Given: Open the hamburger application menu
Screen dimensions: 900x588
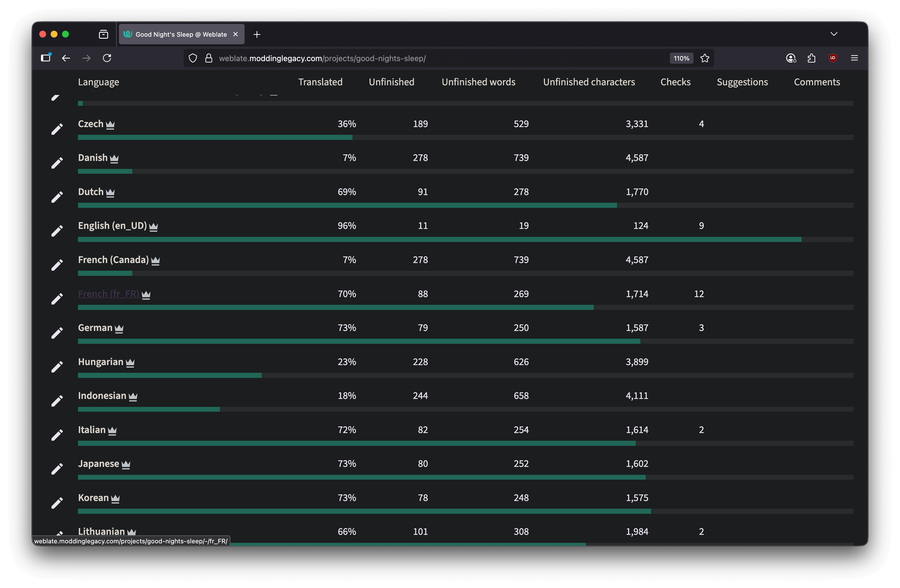Looking at the screenshot, I should [x=854, y=58].
